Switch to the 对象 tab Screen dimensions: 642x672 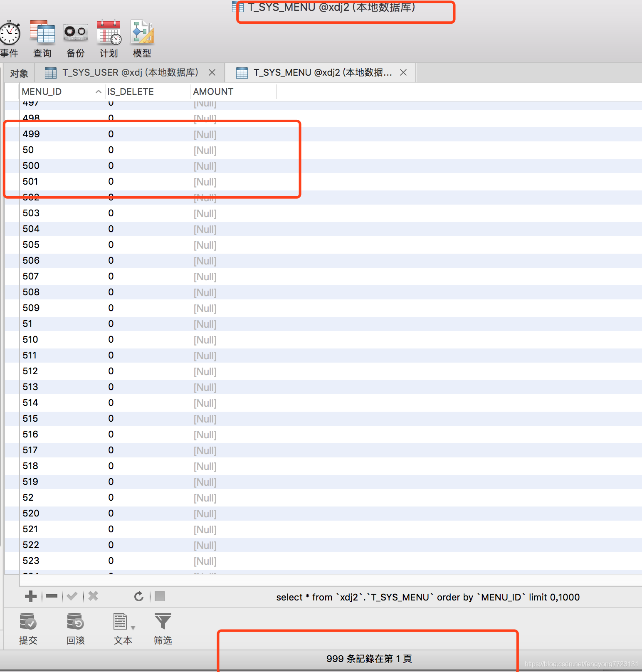tap(19, 73)
